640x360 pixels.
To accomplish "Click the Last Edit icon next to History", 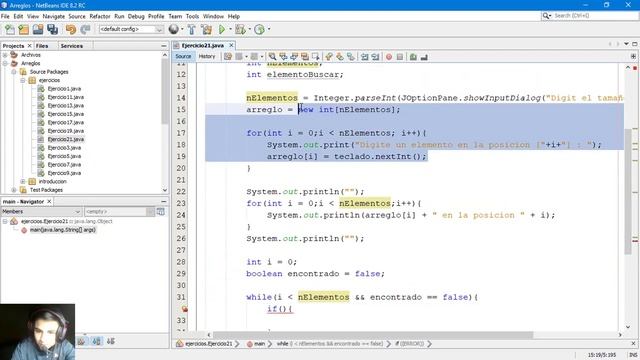I will pyautogui.click(x=228, y=57).
